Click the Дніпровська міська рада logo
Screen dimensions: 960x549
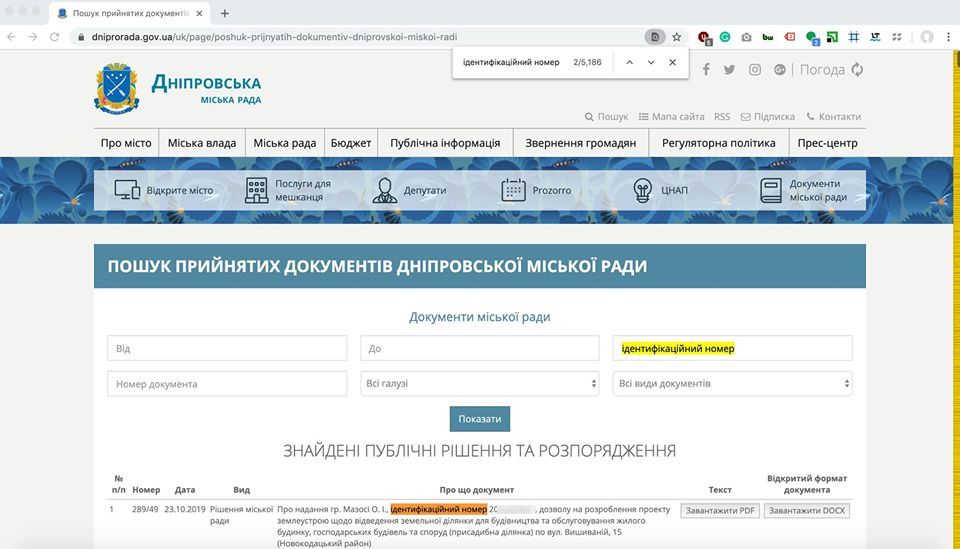pyautogui.click(x=178, y=89)
